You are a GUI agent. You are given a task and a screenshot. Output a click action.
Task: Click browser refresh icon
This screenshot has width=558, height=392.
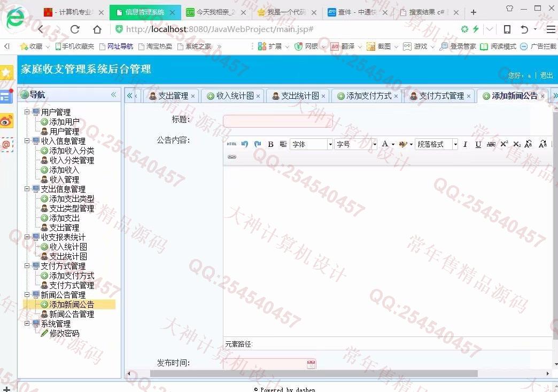click(x=75, y=29)
